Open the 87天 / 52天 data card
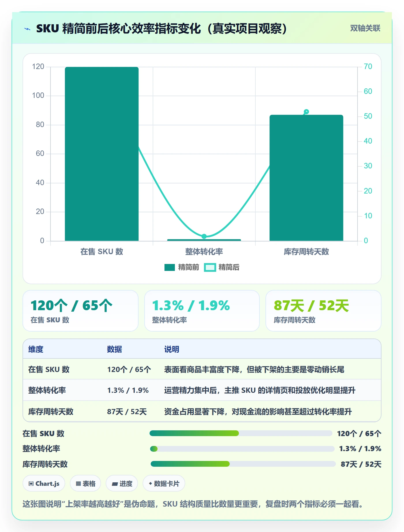Image resolution: width=404 pixels, height=532 pixels. 323,311
